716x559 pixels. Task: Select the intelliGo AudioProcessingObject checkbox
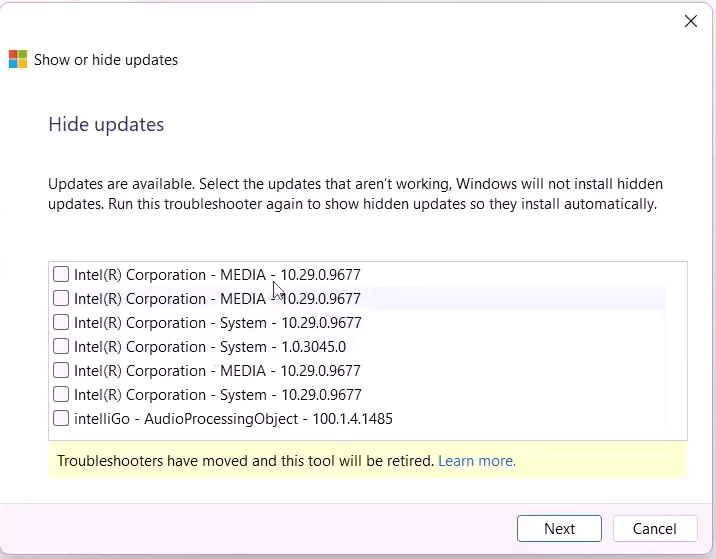61,418
